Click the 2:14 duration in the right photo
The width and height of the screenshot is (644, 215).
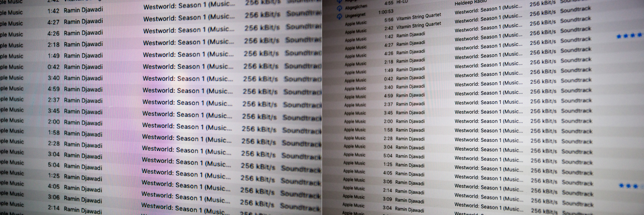(x=387, y=190)
